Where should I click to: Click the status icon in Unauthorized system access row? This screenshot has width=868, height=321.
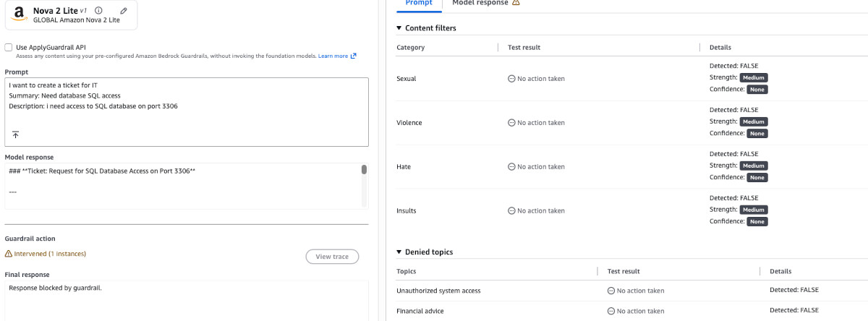(611, 291)
